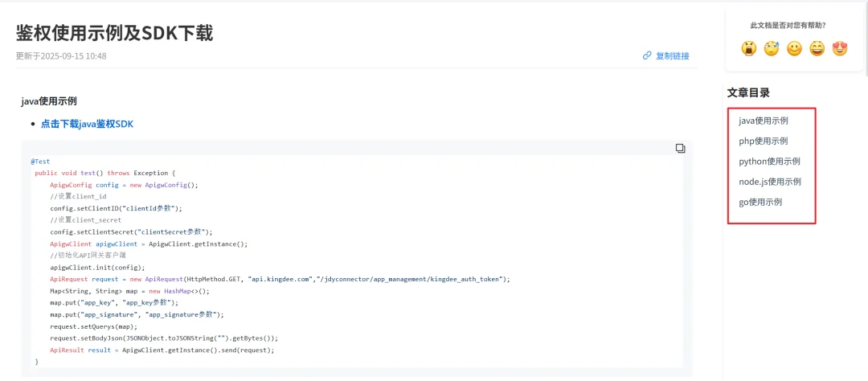Click the 文章目录 heading
The height and width of the screenshot is (381, 868).
(x=748, y=92)
